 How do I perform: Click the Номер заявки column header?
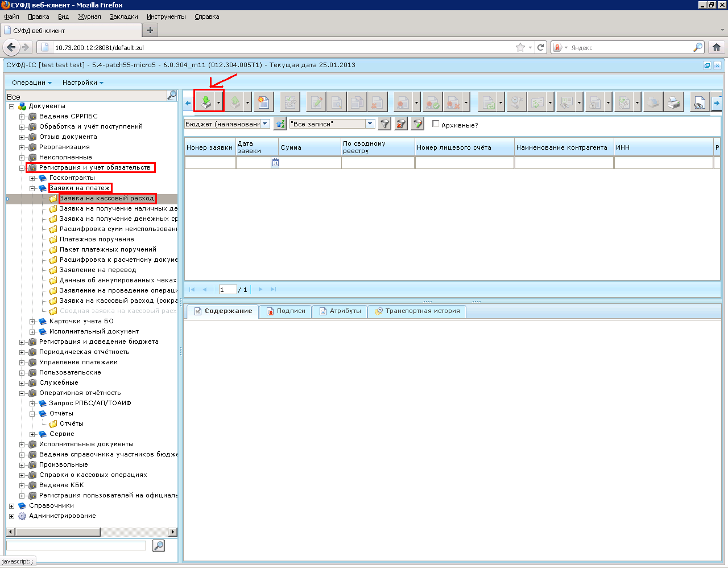pyautogui.click(x=210, y=147)
